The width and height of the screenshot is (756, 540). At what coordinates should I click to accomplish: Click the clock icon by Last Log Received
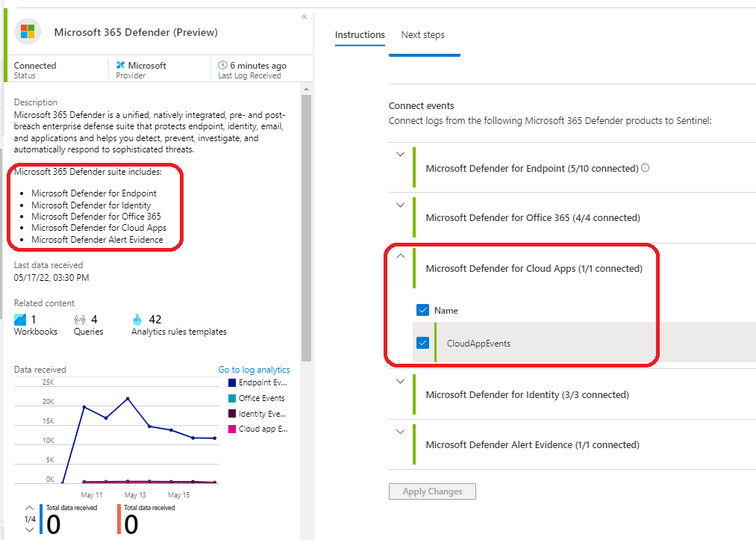tap(222, 66)
